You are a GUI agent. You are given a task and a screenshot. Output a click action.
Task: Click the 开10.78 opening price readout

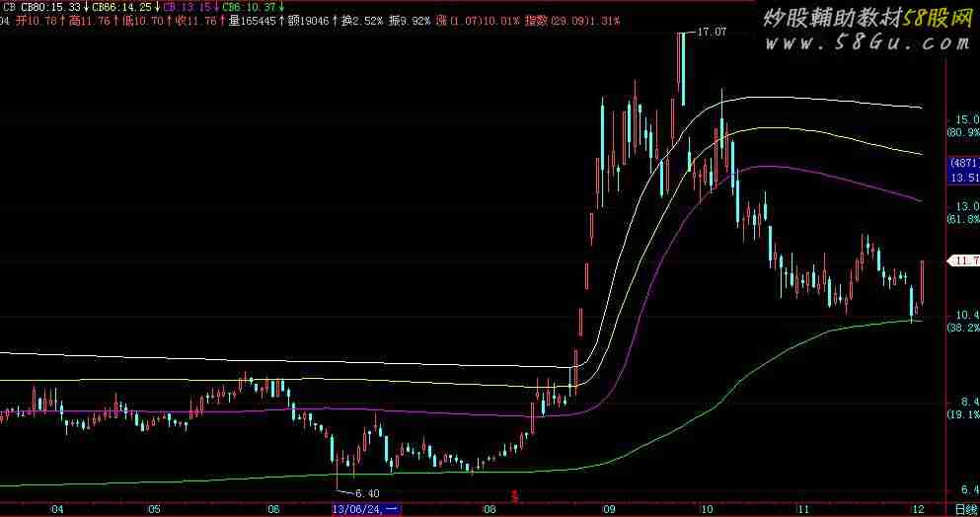coord(35,21)
